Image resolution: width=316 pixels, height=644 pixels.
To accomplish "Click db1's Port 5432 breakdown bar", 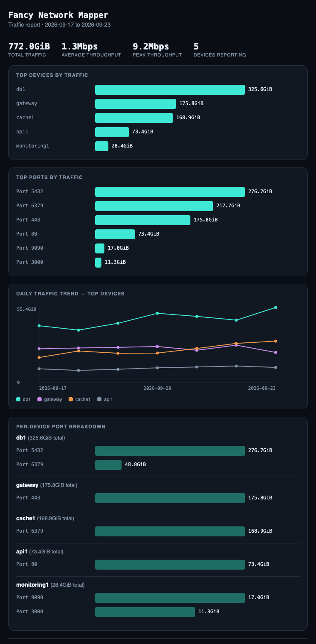I will (170, 450).
